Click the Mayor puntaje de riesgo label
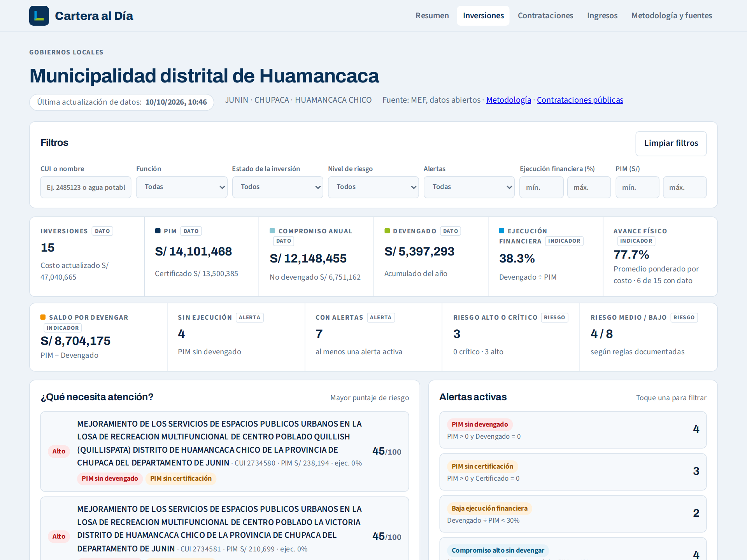This screenshot has height=560, width=747. tap(370, 398)
